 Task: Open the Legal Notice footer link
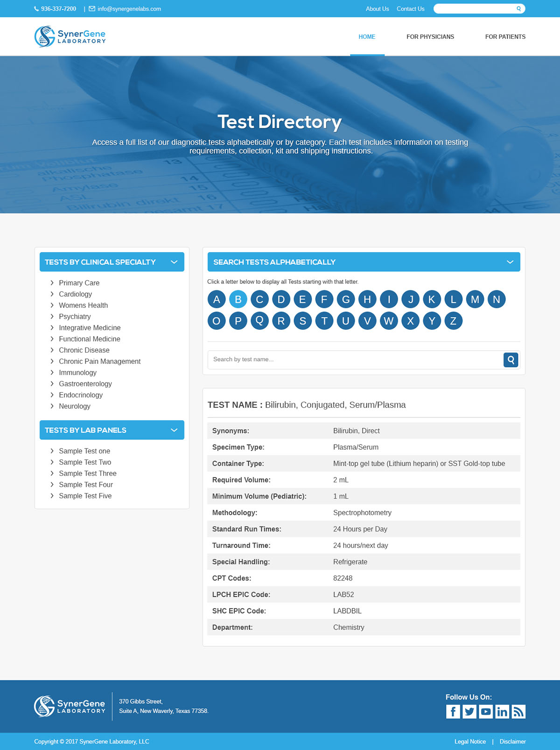(x=470, y=742)
